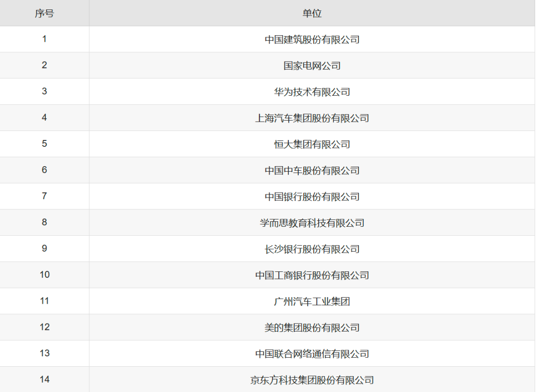Select 中国联合网络通信有限公司 cell
This screenshot has width=536, height=392.
[x=312, y=354]
